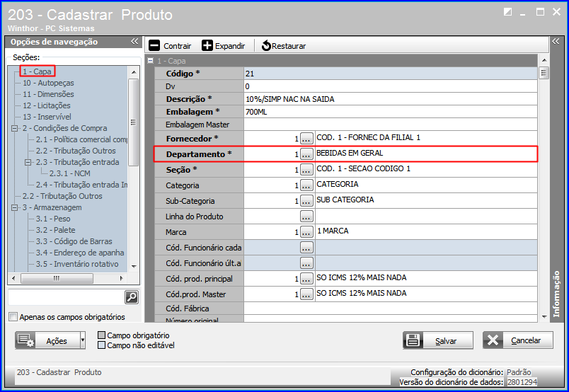Click the Salvar button text
The width and height of the screenshot is (569, 392).
click(446, 341)
